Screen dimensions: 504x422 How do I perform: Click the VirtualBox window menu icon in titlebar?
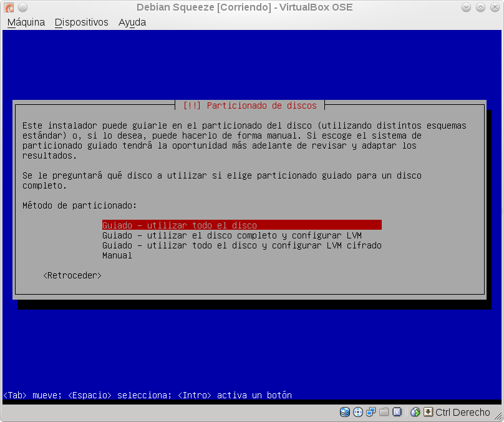(x=9, y=7)
